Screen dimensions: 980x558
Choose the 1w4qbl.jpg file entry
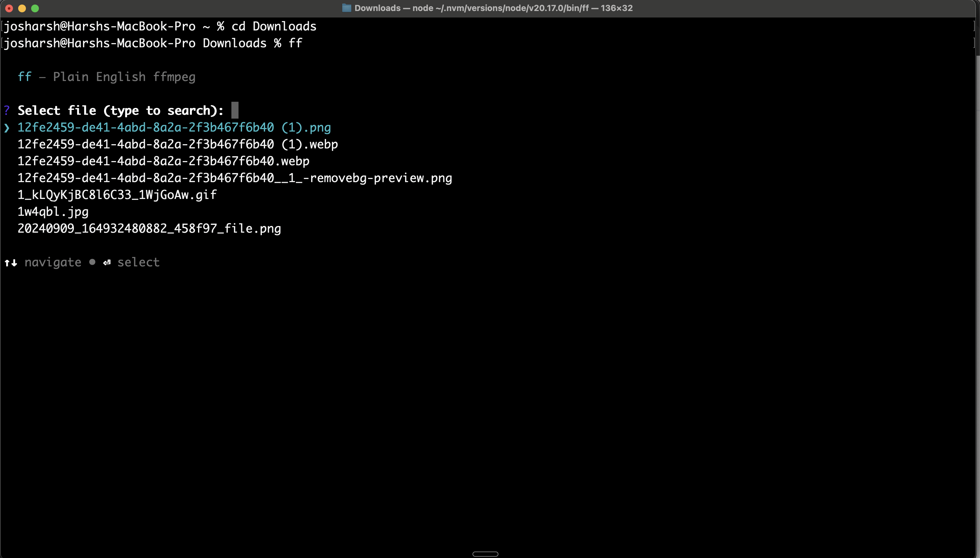click(x=53, y=212)
